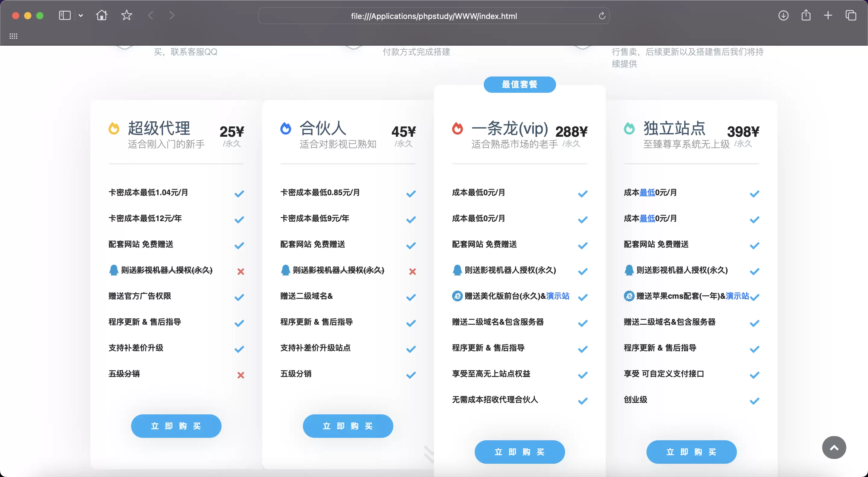Click text 享受 可自定义支付接口
The image size is (868, 477).
664,374
